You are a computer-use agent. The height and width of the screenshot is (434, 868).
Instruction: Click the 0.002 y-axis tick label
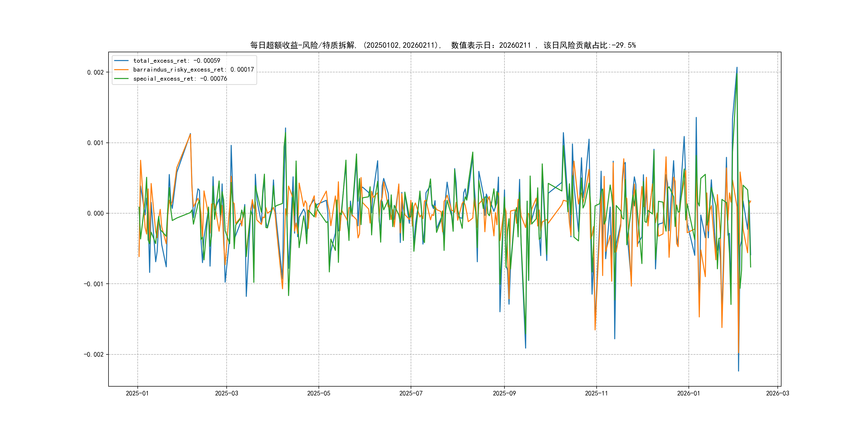pos(95,72)
